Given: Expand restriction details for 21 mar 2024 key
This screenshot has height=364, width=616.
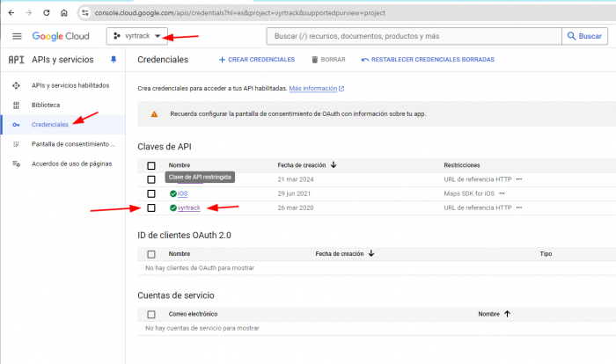Looking at the screenshot, I should (519, 179).
